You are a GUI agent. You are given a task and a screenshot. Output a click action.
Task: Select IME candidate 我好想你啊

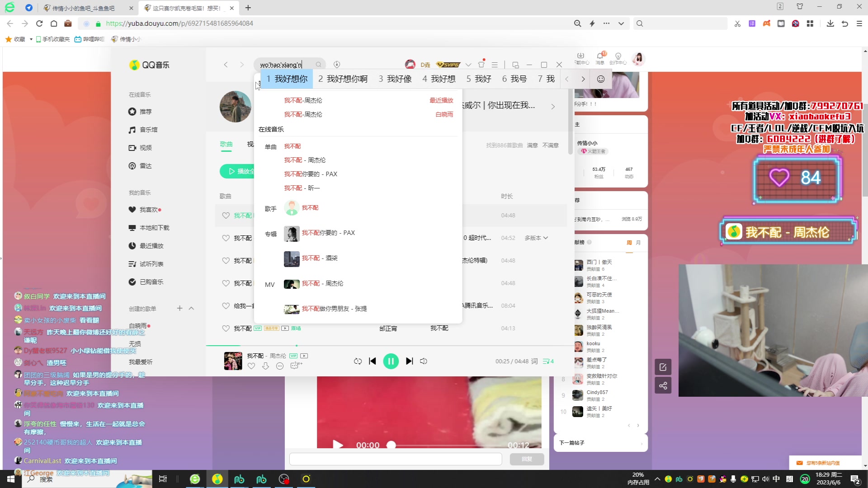coord(343,79)
